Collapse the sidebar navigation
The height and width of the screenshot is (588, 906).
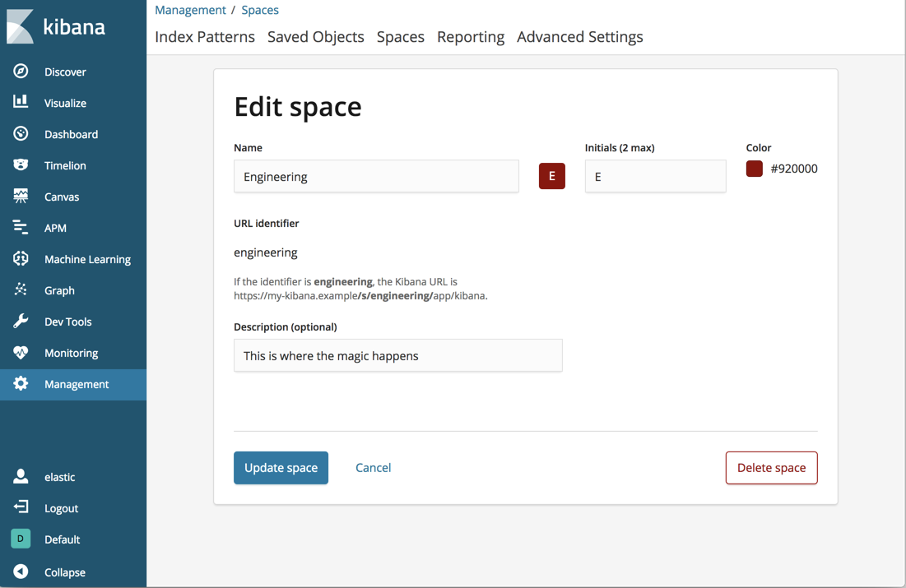click(x=21, y=572)
